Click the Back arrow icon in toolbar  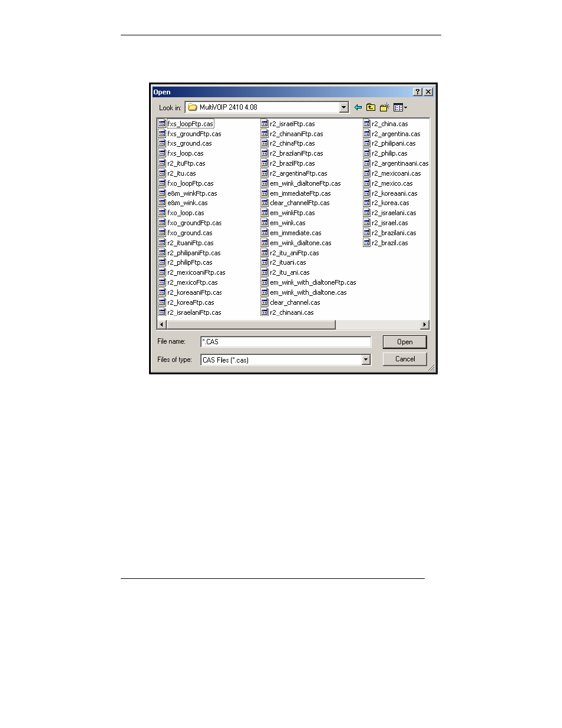(x=358, y=107)
